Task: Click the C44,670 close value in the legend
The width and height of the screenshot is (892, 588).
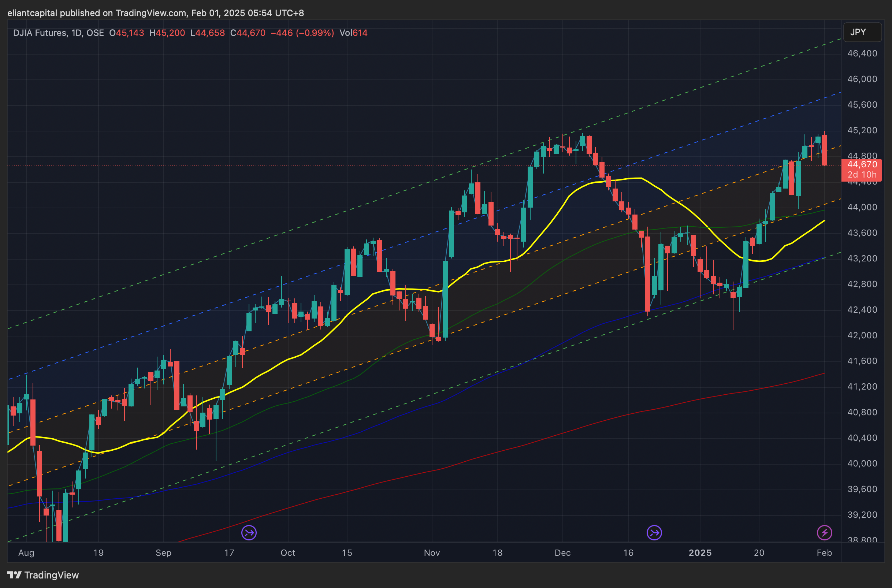Action: click(248, 33)
